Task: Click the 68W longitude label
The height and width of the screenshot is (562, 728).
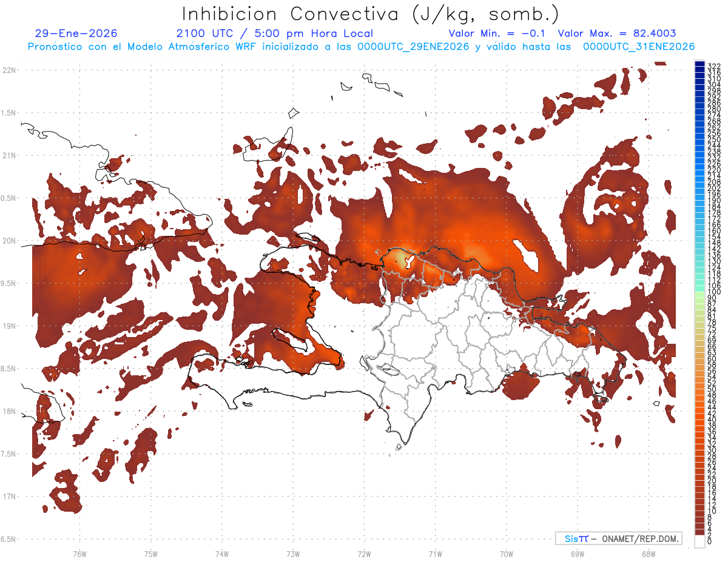Action: coord(649,554)
